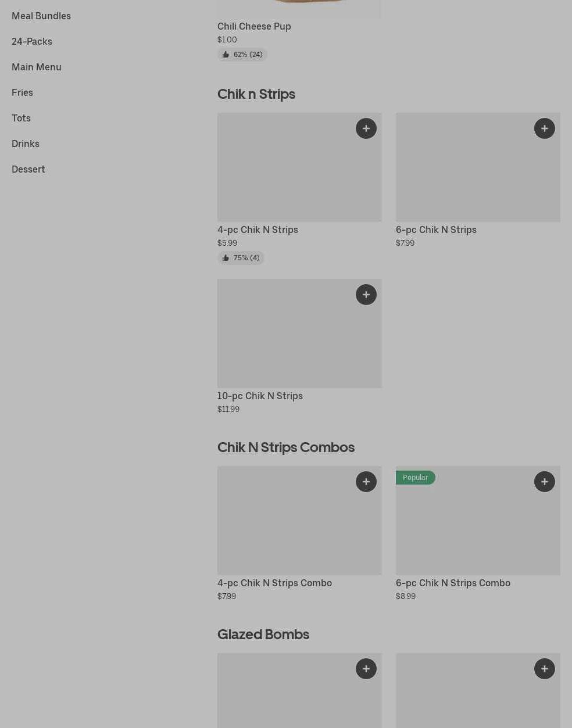The height and width of the screenshot is (728, 572).
Task: Click the Popular badge on combo
Action: (x=415, y=478)
